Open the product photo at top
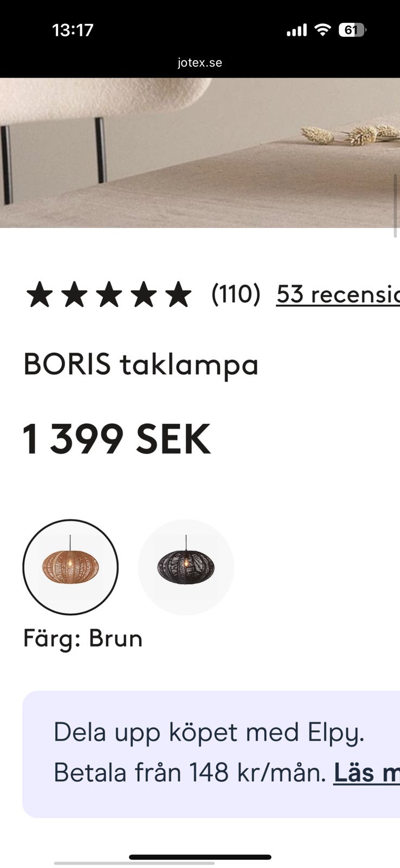 [x=200, y=152]
